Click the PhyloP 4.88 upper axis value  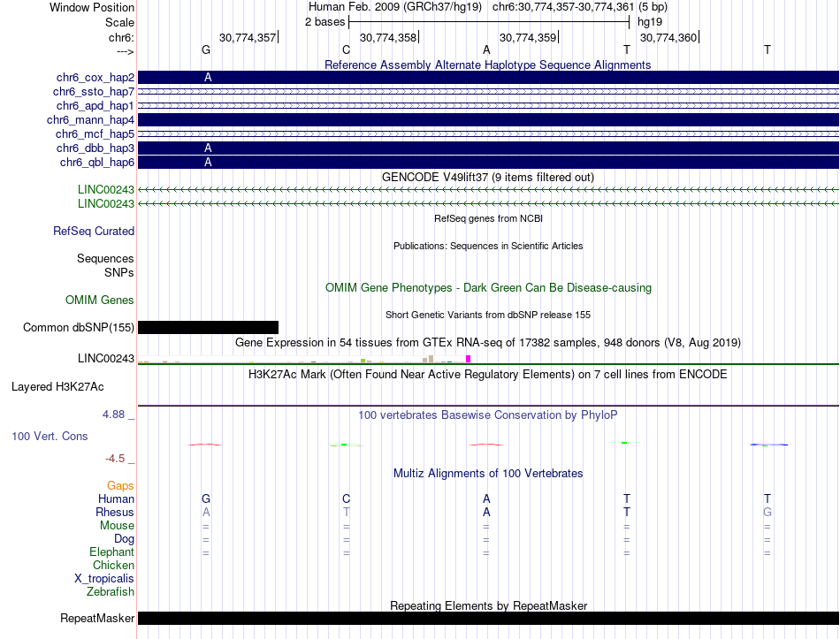coord(113,415)
